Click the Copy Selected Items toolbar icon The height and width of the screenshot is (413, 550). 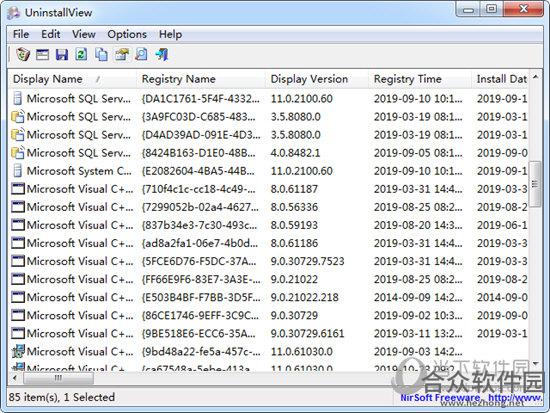(x=101, y=55)
